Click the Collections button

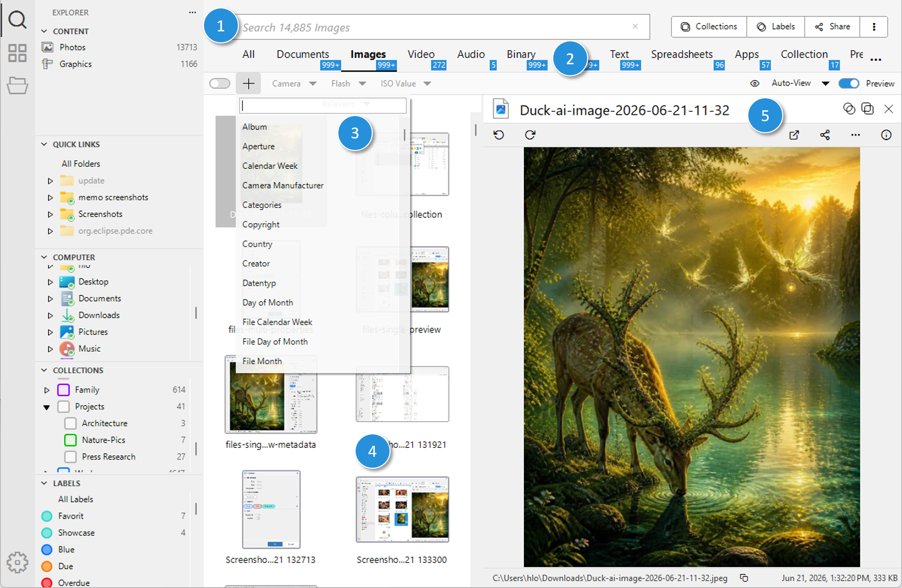click(709, 27)
